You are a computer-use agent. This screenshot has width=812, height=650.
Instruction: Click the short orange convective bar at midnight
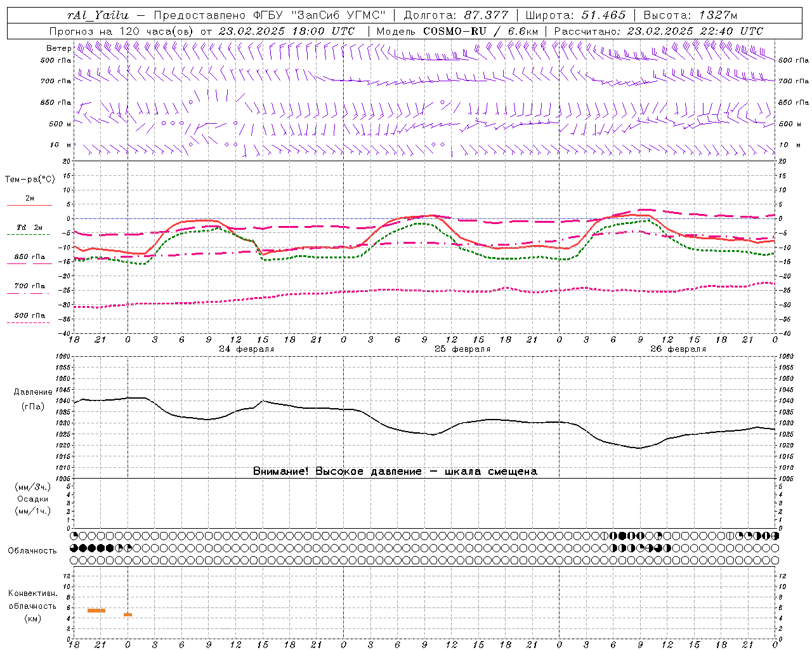point(128,614)
